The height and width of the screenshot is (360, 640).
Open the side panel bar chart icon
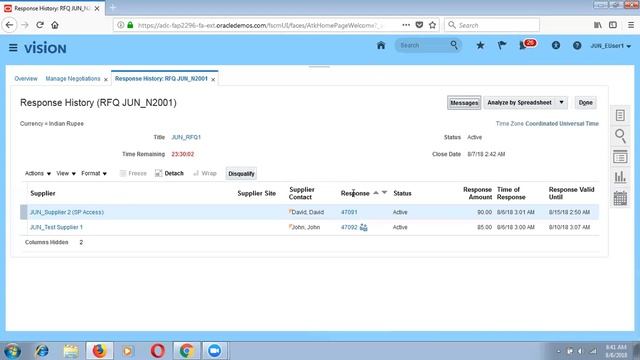point(620,177)
